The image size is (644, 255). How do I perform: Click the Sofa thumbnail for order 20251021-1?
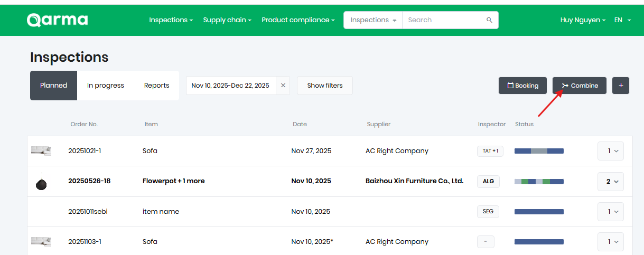tap(41, 151)
